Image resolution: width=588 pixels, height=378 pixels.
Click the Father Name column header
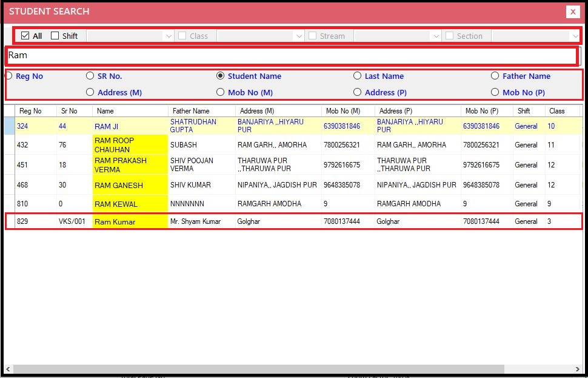[x=202, y=111]
